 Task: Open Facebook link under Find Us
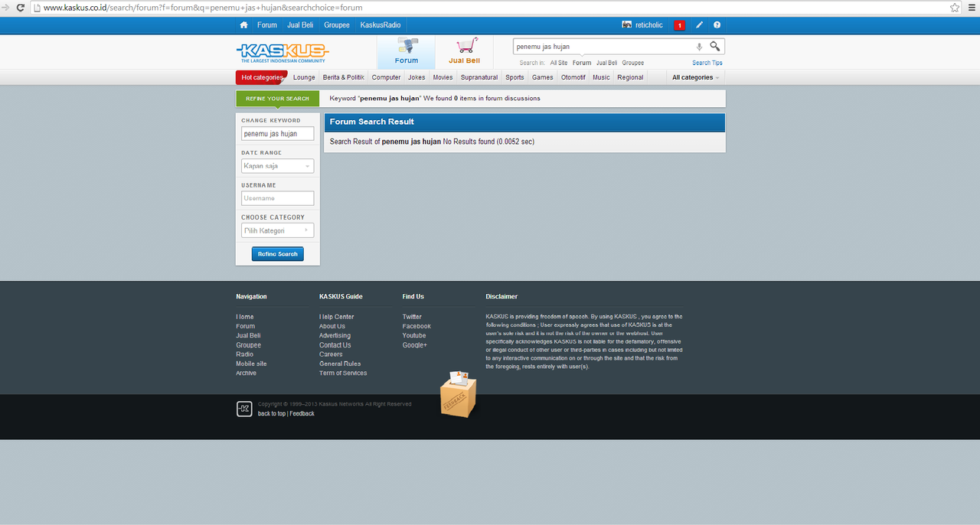(416, 326)
